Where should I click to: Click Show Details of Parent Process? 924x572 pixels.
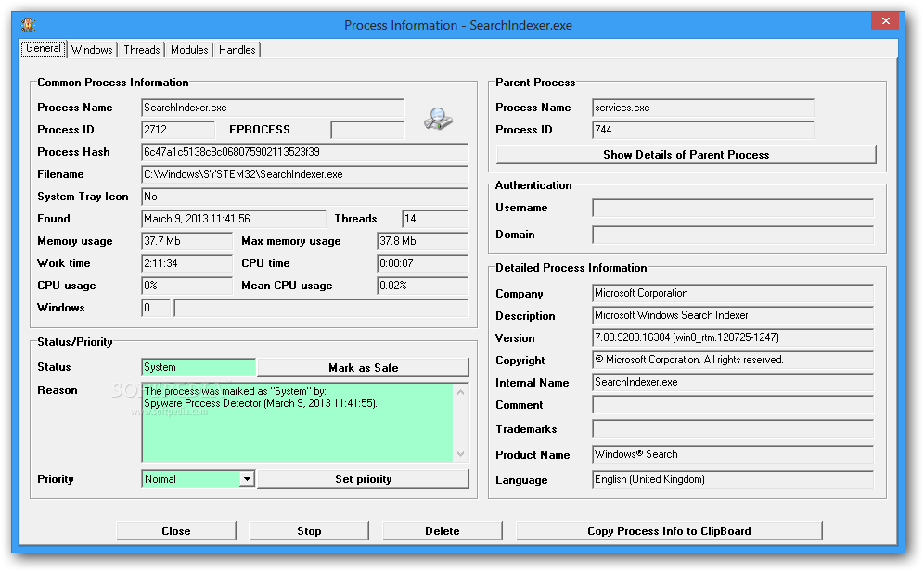(x=686, y=154)
